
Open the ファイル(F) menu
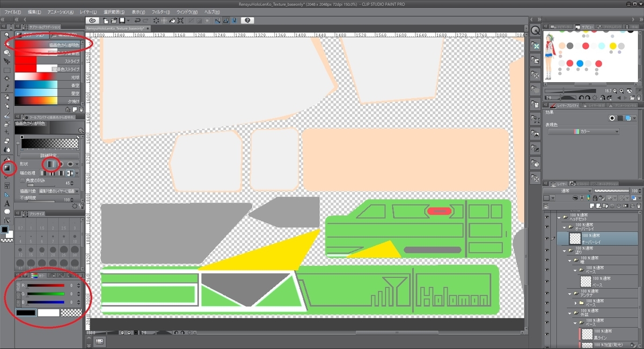13,11
